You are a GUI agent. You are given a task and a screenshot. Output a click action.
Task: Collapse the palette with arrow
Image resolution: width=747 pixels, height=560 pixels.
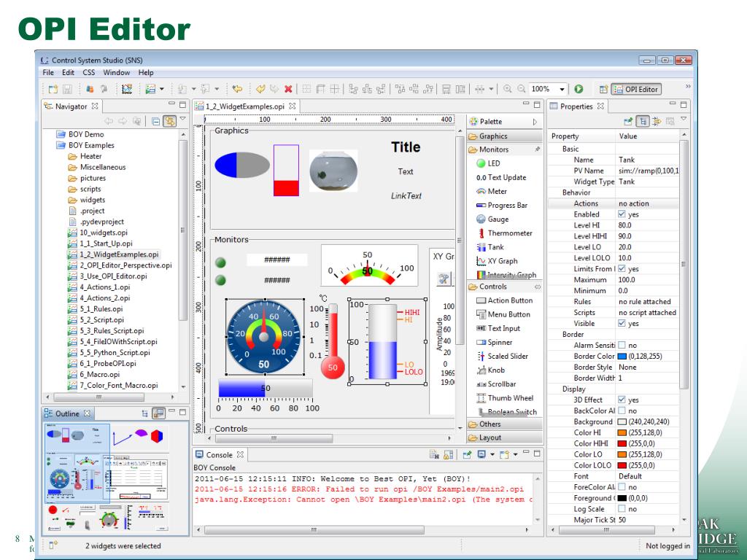click(535, 122)
